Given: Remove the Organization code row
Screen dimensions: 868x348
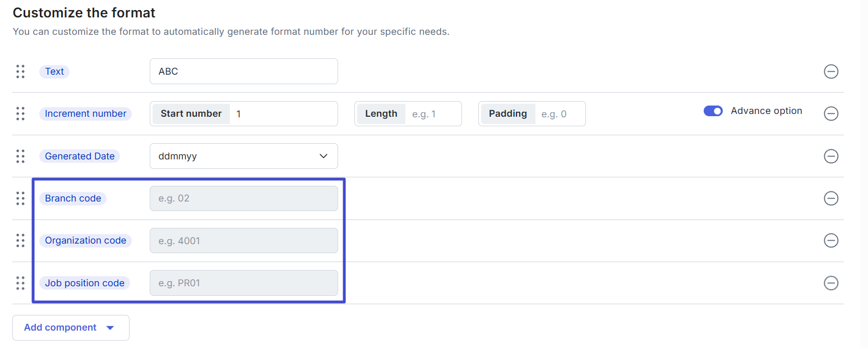Looking at the screenshot, I should pyautogui.click(x=831, y=240).
